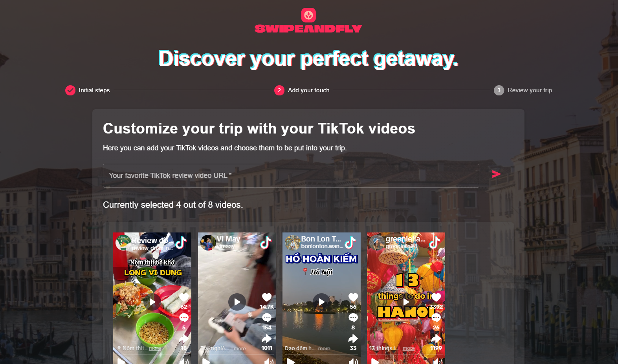Focus the TikTok review video URL field
Screen dimensions: 618x364
[x=291, y=176]
